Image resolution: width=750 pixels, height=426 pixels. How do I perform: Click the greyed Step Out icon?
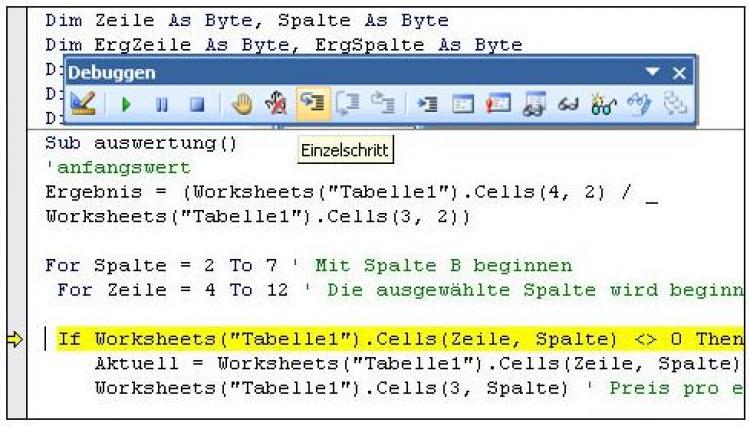click(x=382, y=103)
